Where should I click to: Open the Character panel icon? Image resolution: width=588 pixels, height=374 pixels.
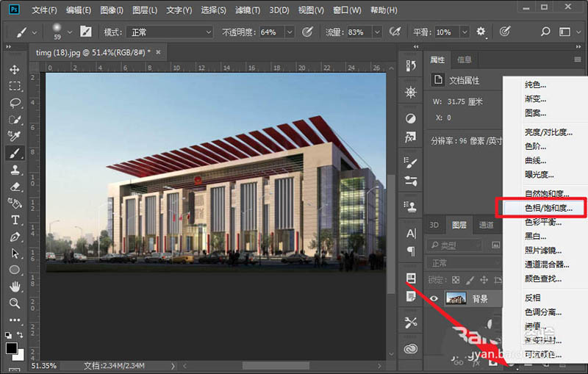[x=411, y=234]
